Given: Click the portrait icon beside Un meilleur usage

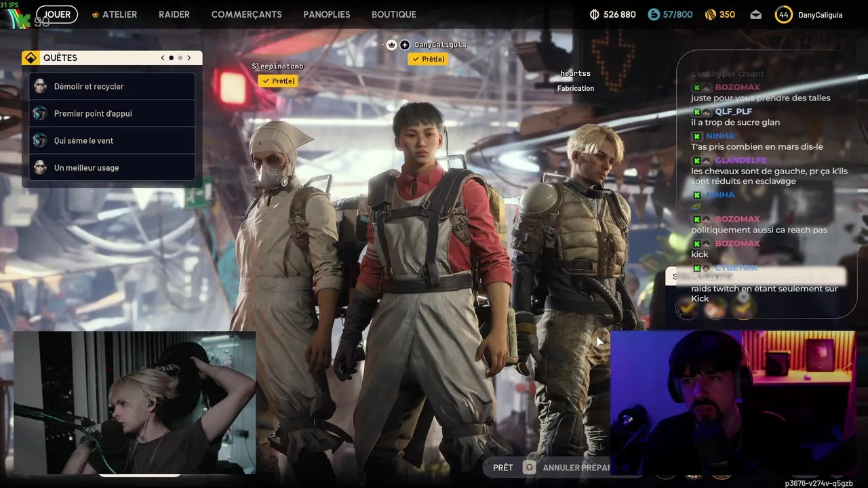Looking at the screenshot, I should (x=40, y=167).
